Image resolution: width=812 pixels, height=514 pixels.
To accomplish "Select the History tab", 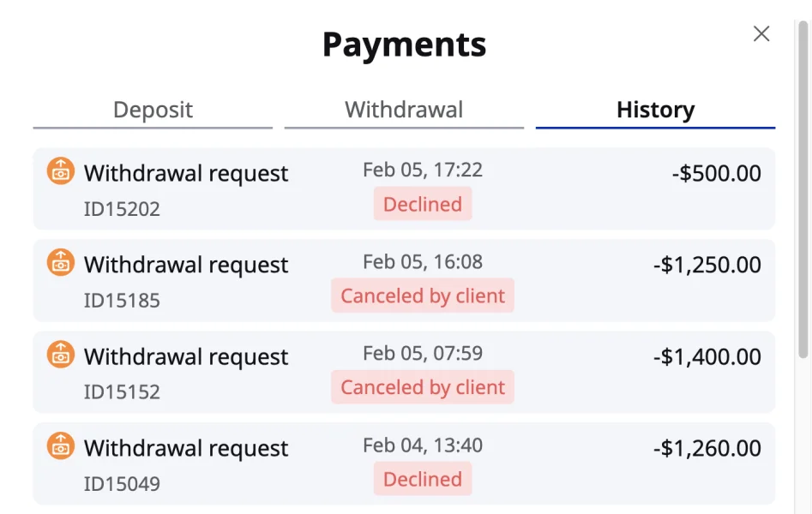I will coord(655,110).
